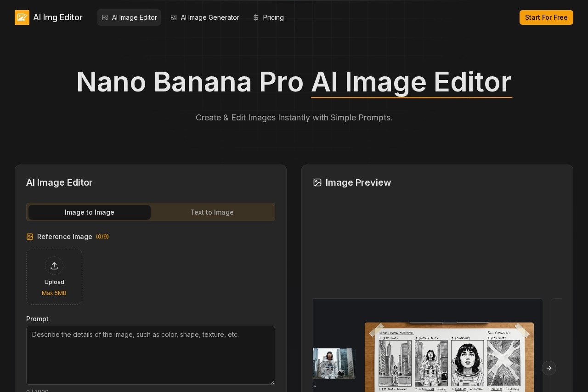Click the prompt description text area

click(x=151, y=355)
